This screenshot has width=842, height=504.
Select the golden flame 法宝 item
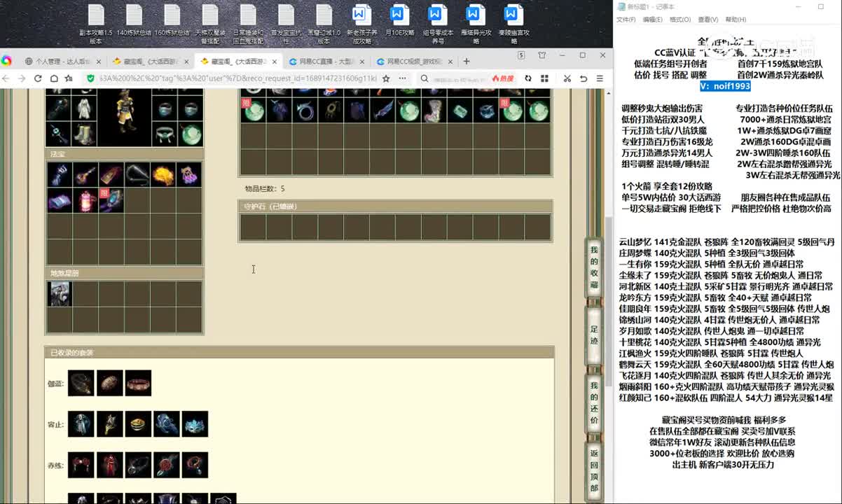[163, 174]
